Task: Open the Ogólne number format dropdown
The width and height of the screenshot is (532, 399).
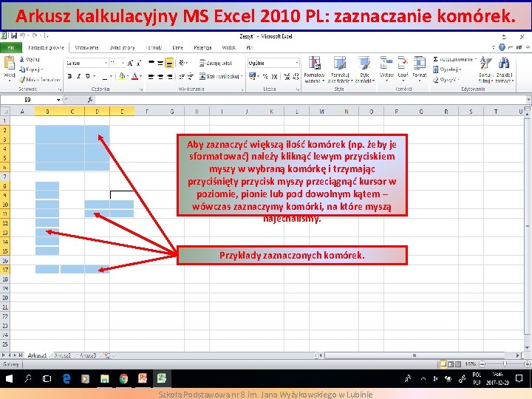Action: (x=297, y=63)
